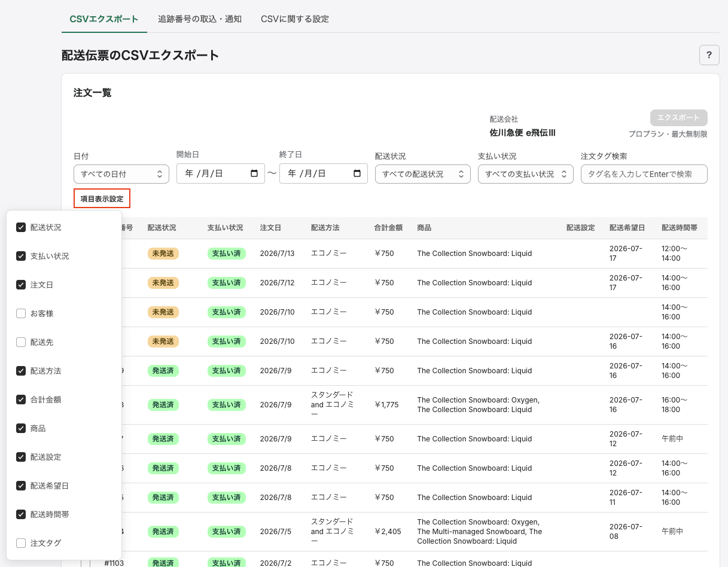728x567 pixels.
Task: Click the 配送状況 table column header
Action: tap(162, 228)
